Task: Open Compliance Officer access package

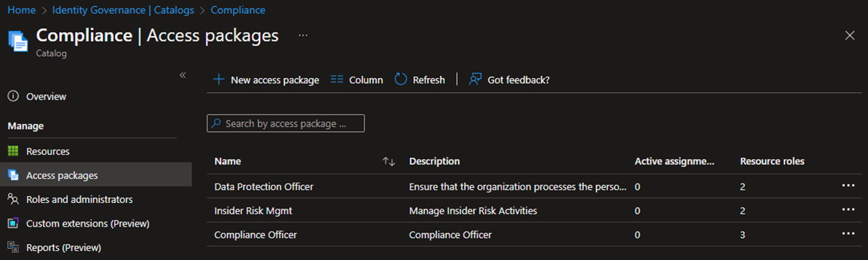Action: click(x=255, y=235)
